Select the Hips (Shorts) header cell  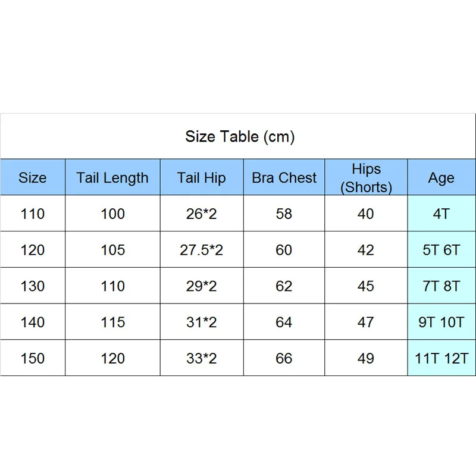click(x=366, y=177)
